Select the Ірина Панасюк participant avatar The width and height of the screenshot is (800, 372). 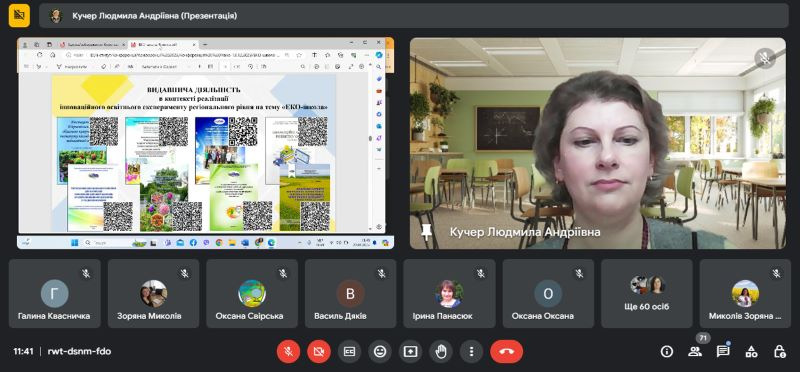(449, 293)
